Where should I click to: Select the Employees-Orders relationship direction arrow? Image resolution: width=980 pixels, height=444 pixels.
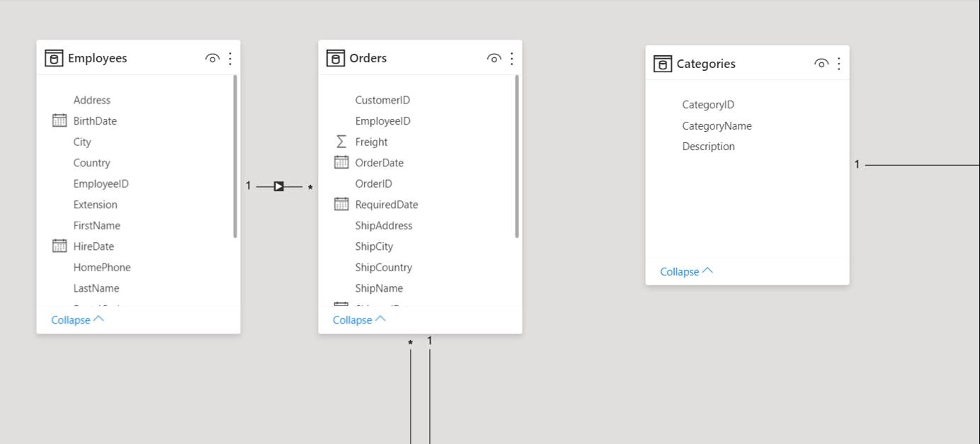(279, 186)
